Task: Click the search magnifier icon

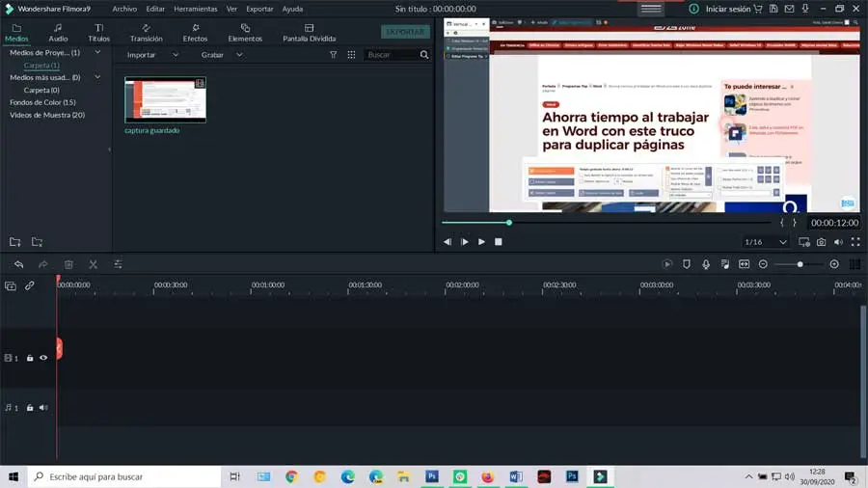Action: tap(424, 55)
